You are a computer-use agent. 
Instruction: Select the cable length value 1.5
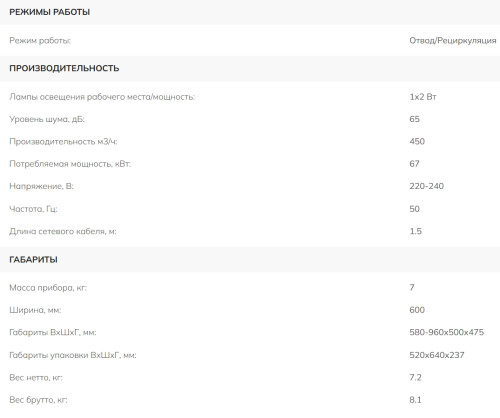pos(416,231)
